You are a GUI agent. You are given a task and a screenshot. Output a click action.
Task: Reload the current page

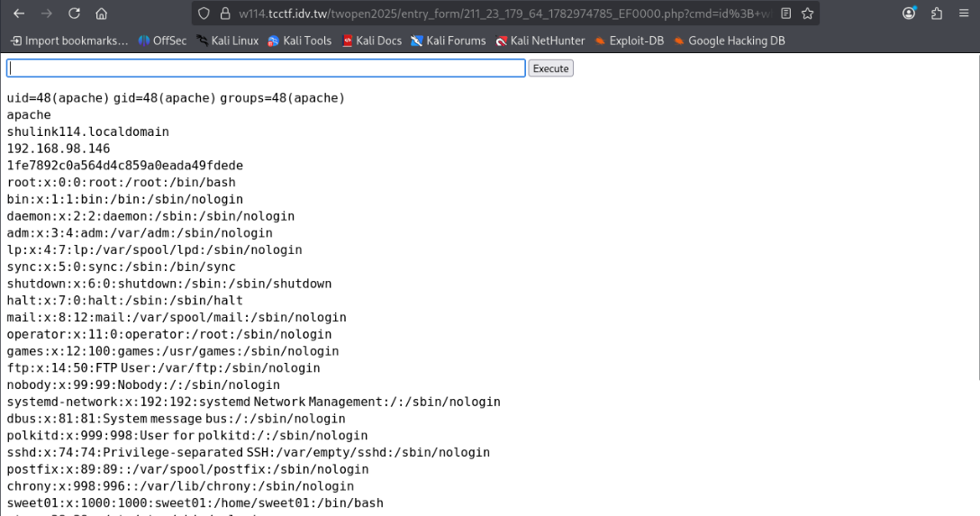point(74,14)
